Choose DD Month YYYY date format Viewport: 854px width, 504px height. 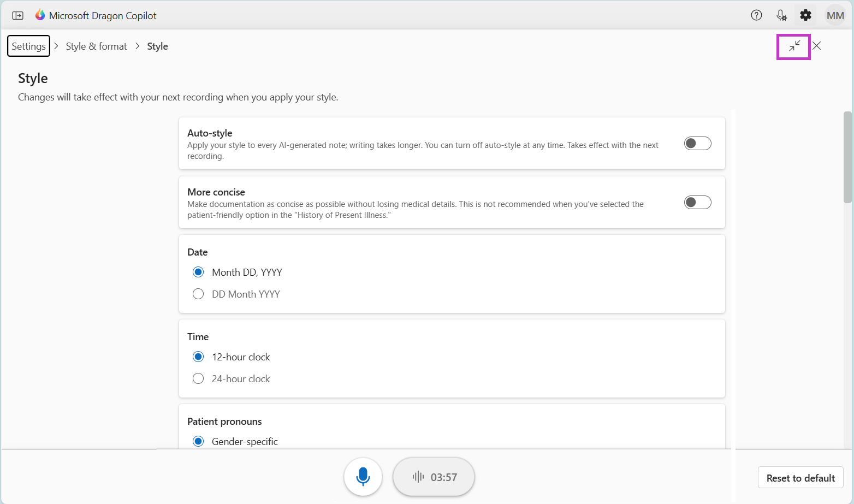(x=198, y=293)
